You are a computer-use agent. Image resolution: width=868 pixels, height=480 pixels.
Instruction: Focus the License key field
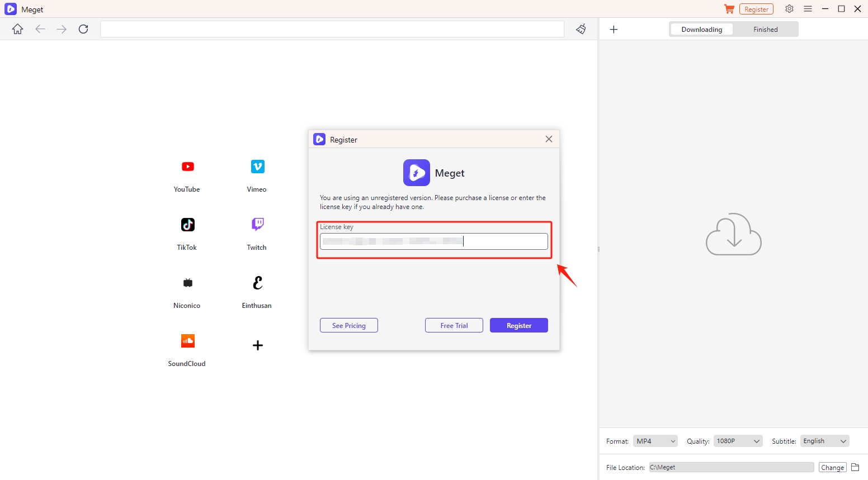434,241
